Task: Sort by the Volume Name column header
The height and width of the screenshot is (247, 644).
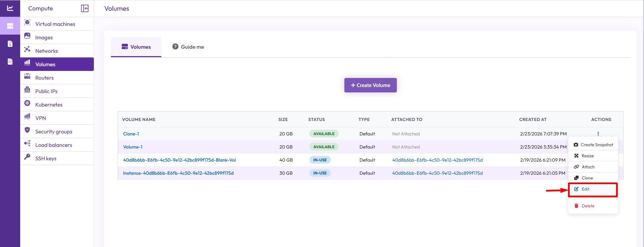Action: coord(139,119)
